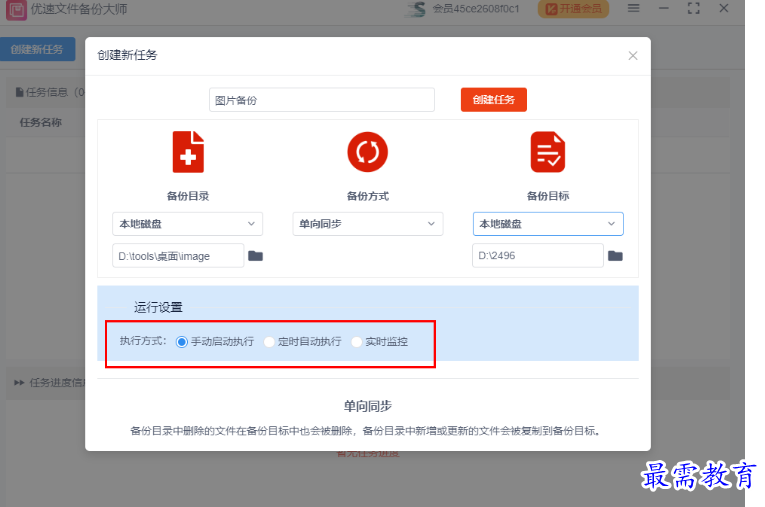Click the circular sync backup method icon
The height and width of the screenshot is (507, 765).
point(367,152)
